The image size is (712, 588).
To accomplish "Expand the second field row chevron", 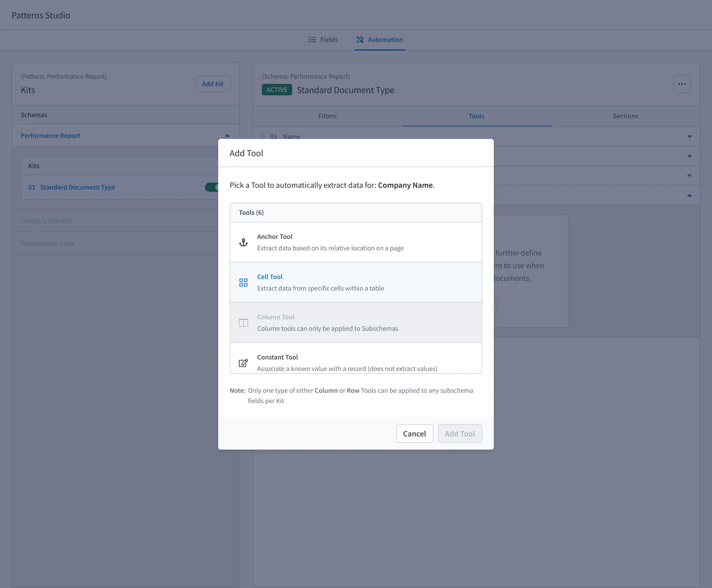I will (x=689, y=156).
